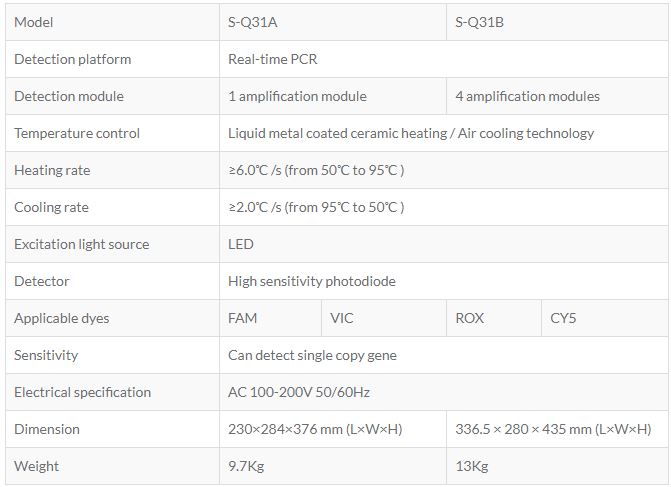This screenshot has height=487, width=671.
Task: Click the High sensitivity photodiode cell
Action: point(312,281)
